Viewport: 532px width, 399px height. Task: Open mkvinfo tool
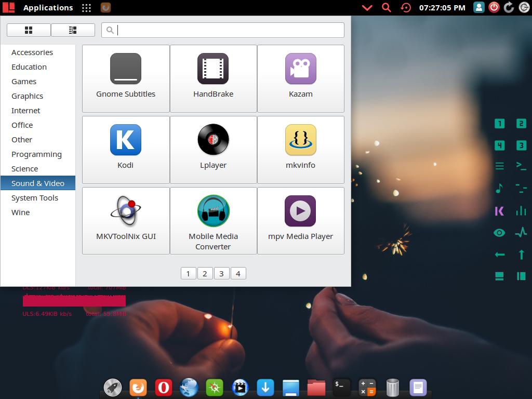pos(301,150)
